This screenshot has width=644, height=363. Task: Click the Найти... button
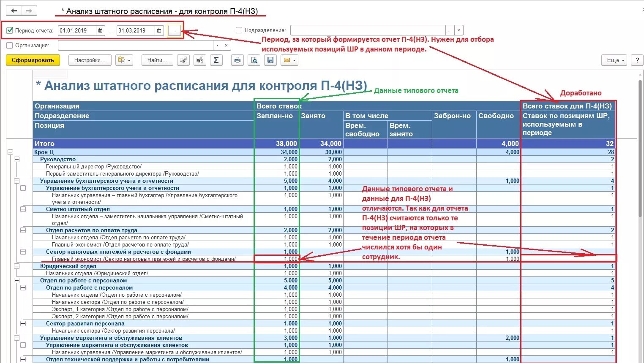pos(157,60)
